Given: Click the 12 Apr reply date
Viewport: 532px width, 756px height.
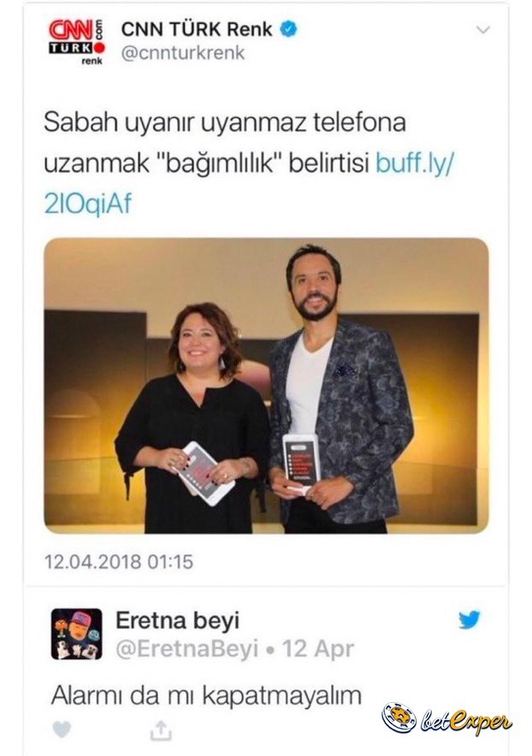Looking at the screenshot, I should pyautogui.click(x=318, y=649).
